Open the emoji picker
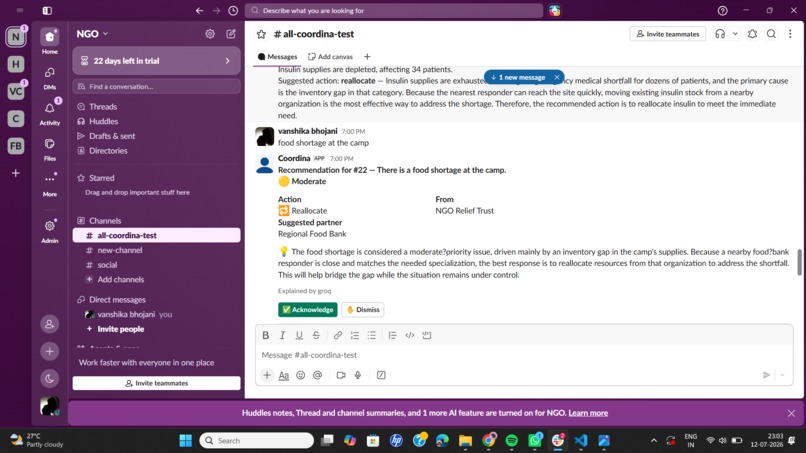This screenshot has width=806, height=453. (301, 375)
